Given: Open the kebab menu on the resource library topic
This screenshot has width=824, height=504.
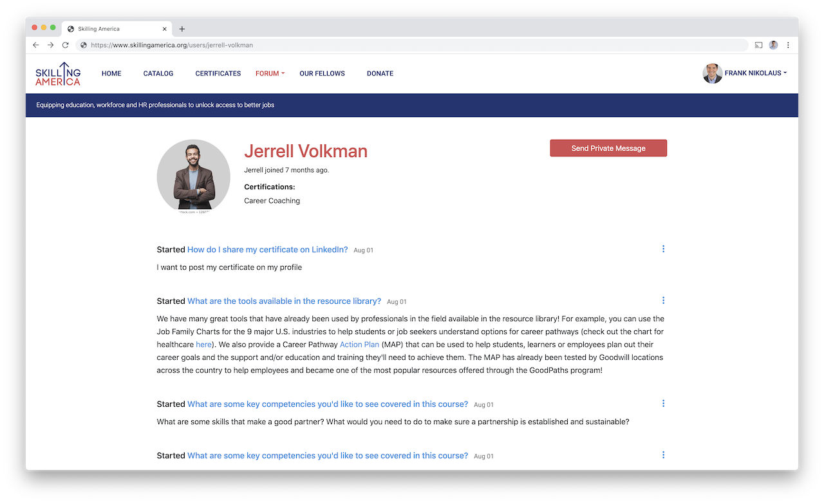Looking at the screenshot, I should click(x=663, y=300).
